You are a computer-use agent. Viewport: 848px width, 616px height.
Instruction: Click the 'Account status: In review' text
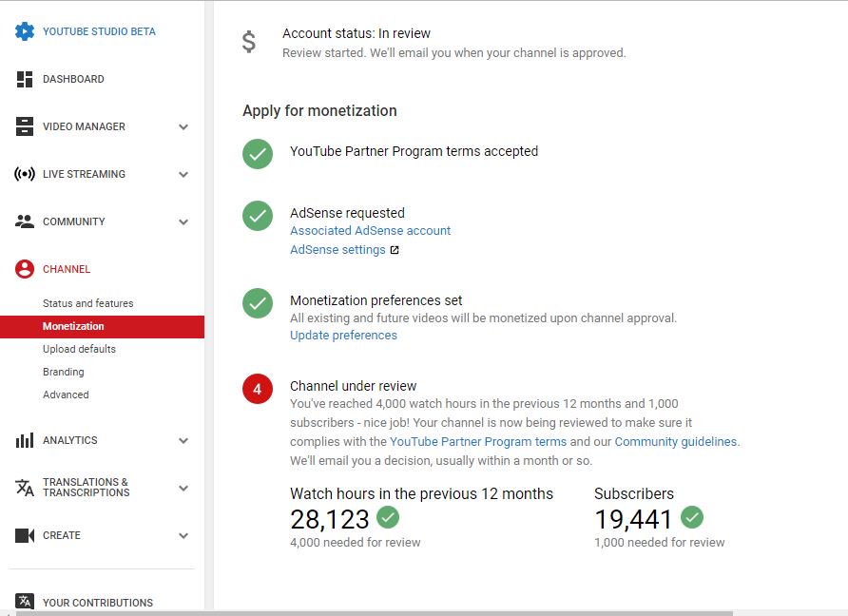click(357, 33)
